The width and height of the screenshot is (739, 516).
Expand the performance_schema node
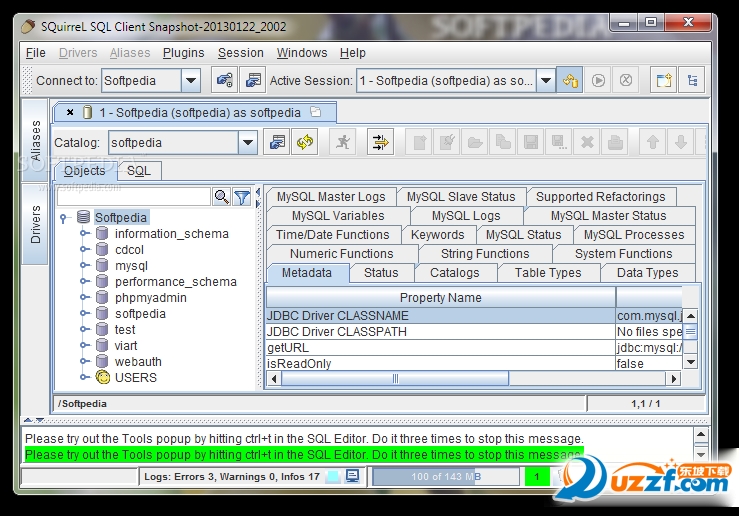pos(84,281)
